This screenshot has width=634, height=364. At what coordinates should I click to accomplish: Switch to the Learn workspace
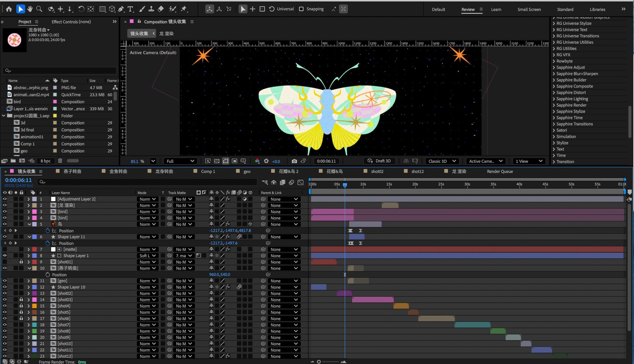pyautogui.click(x=496, y=9)
